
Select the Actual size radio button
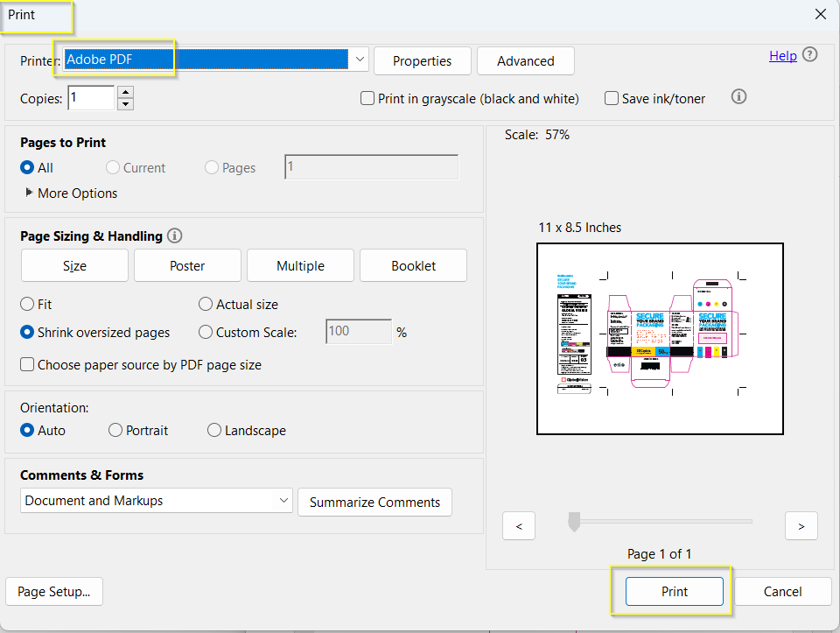tap(206, 305)
